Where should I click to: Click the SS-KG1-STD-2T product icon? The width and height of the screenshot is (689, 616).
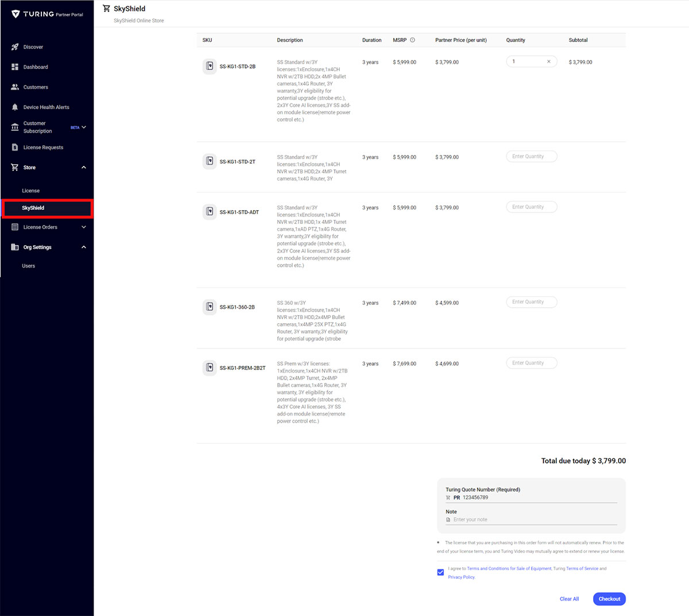pyautogui.click(x=210, y=161)
